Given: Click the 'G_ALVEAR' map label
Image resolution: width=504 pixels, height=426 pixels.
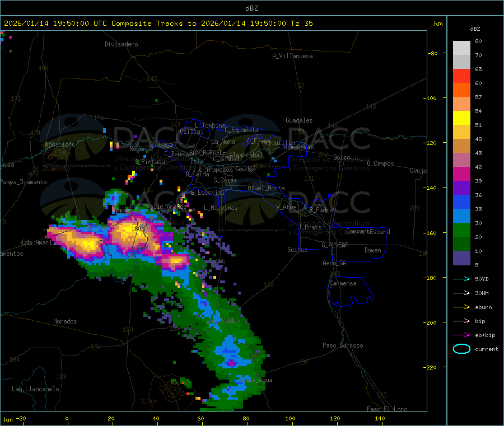Looking at the screenshot, I should pos(335,245).
